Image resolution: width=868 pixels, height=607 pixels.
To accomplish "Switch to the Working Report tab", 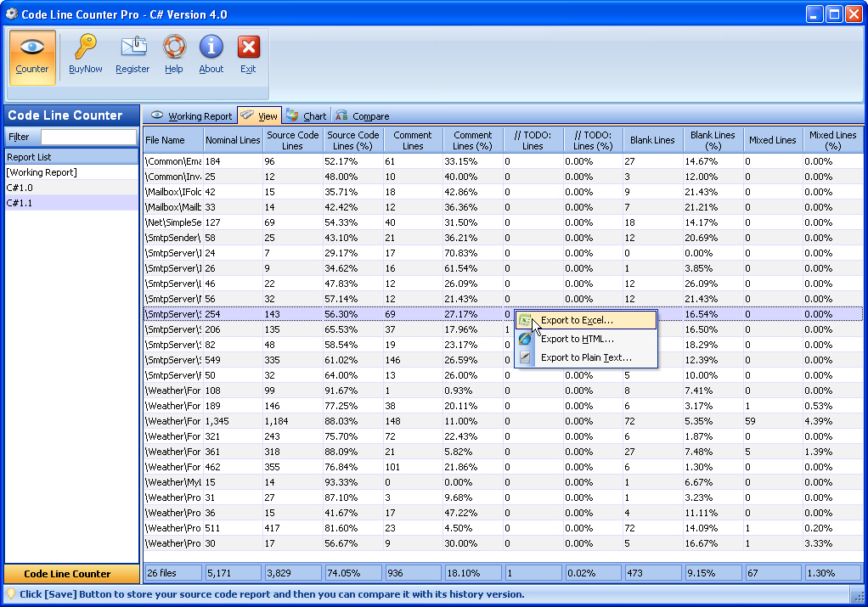I will point(192,115).
